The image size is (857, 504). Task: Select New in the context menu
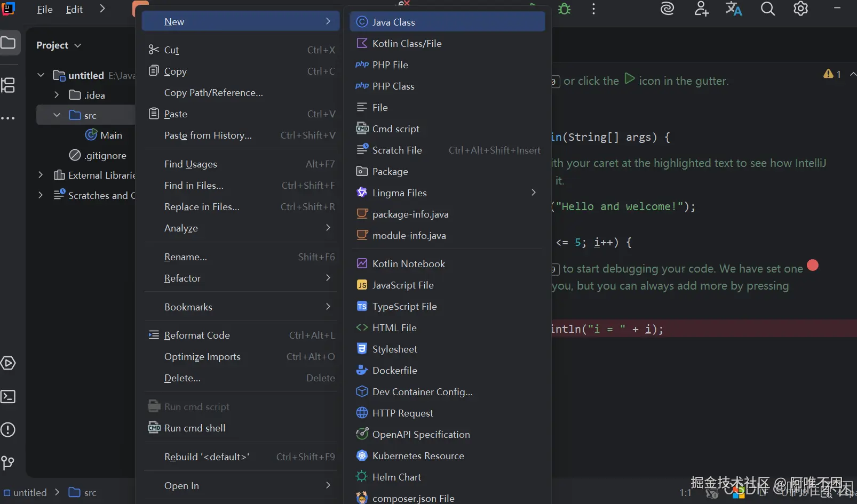coord(241,22)
